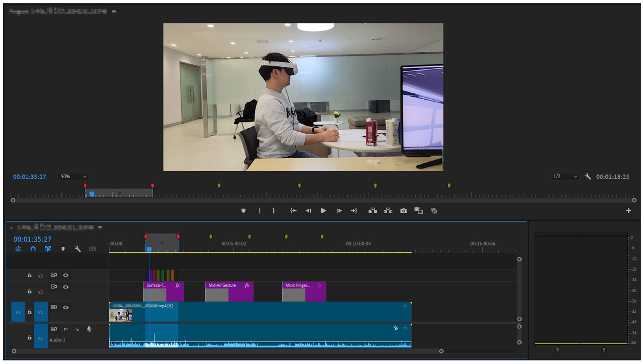Open the Program Monitor panel menu

pos(114,11)
